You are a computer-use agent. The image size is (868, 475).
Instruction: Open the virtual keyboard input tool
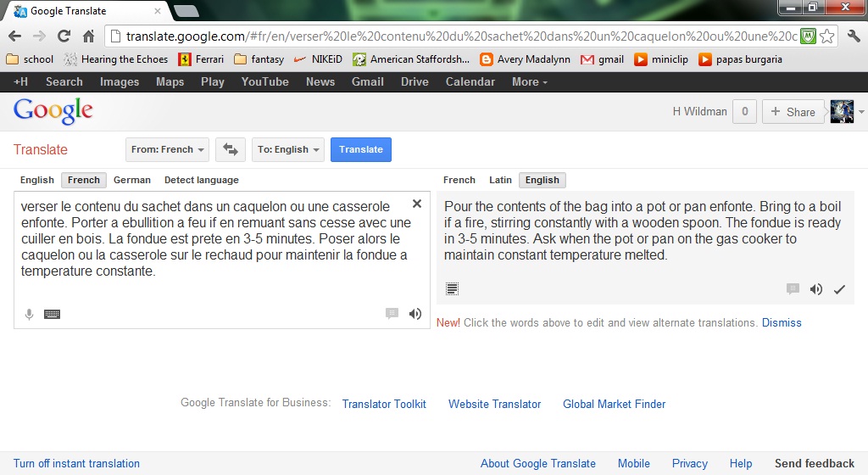[53, 314]
